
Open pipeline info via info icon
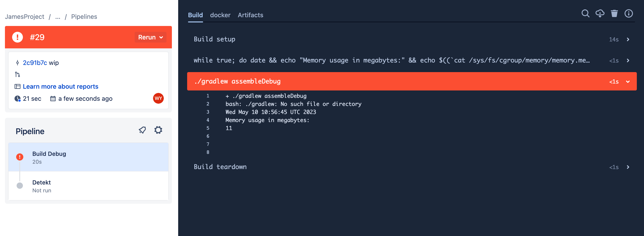coord(629,14)
